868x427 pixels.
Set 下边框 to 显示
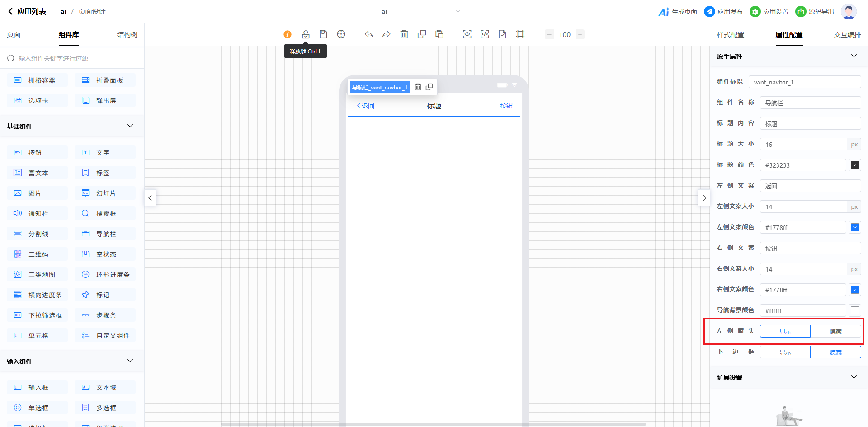[785, 352]
